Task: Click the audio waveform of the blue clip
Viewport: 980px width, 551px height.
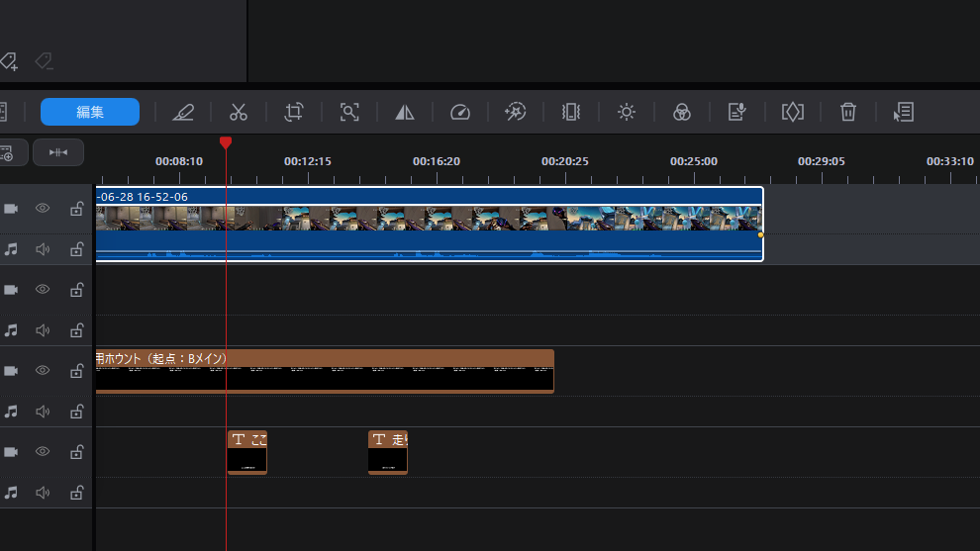Action: click(x=430, y=253)
